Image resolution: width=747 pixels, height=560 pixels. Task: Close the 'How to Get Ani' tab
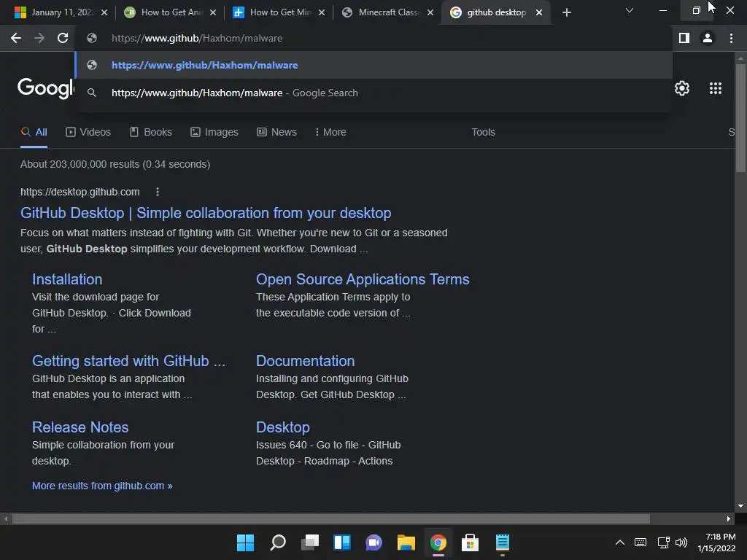tap(213, 12)
